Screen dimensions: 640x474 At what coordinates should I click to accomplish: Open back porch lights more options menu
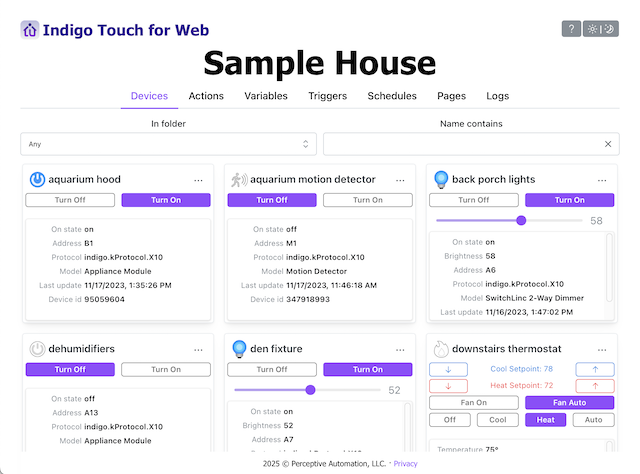(602, 180)
